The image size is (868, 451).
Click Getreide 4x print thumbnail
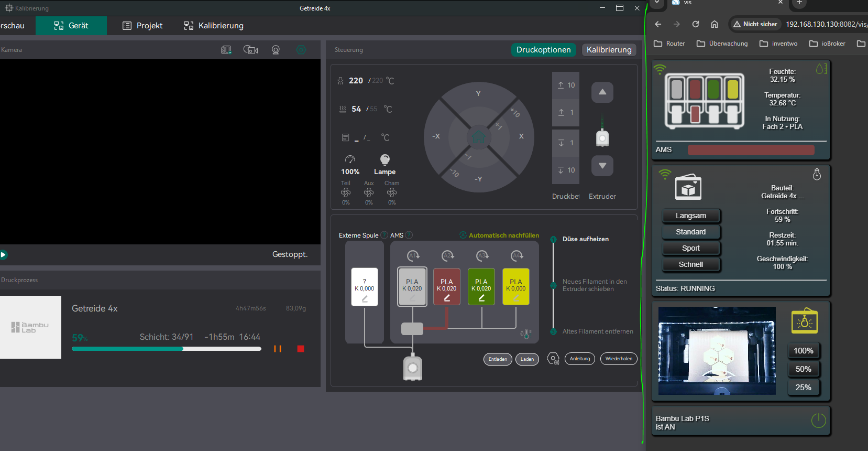[x=30, y=327]
